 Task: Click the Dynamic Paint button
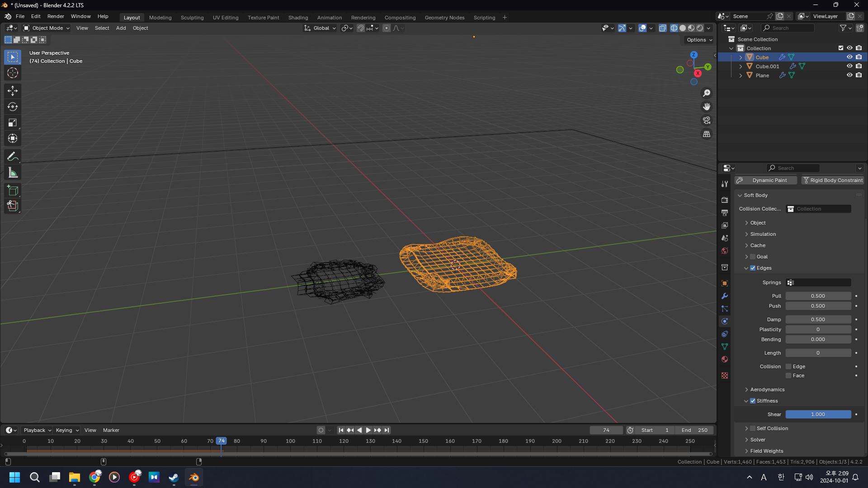[x=766, y=180]
